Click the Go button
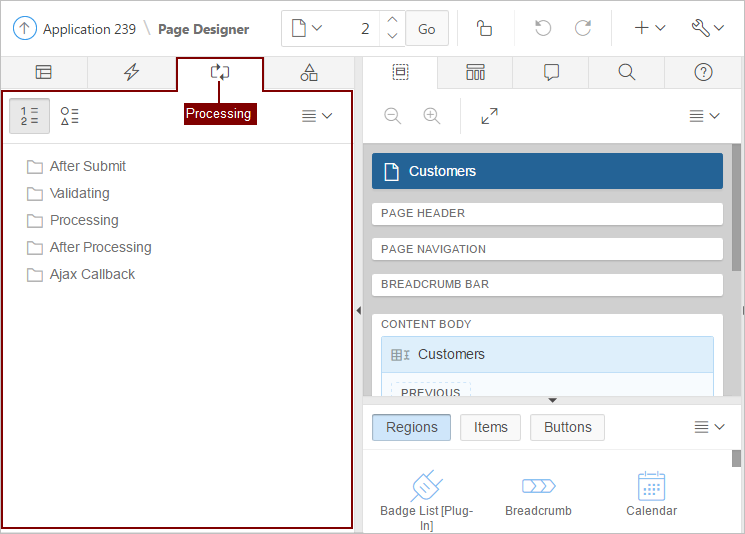Screen dimensions: 745x534 pyautogui.click(x=427, y=29)
